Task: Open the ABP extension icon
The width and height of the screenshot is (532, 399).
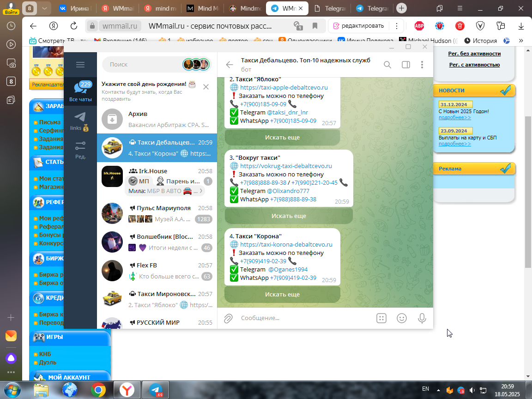Action: (419, 26)
